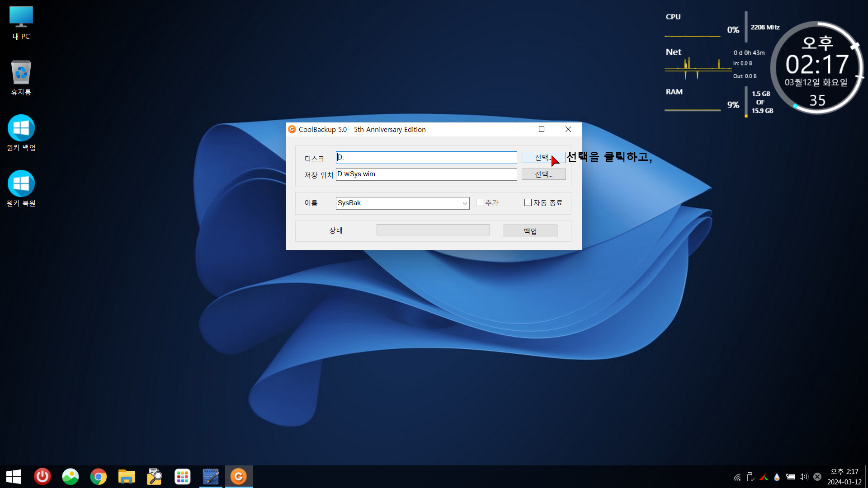Open the battery tray icon

790,477
